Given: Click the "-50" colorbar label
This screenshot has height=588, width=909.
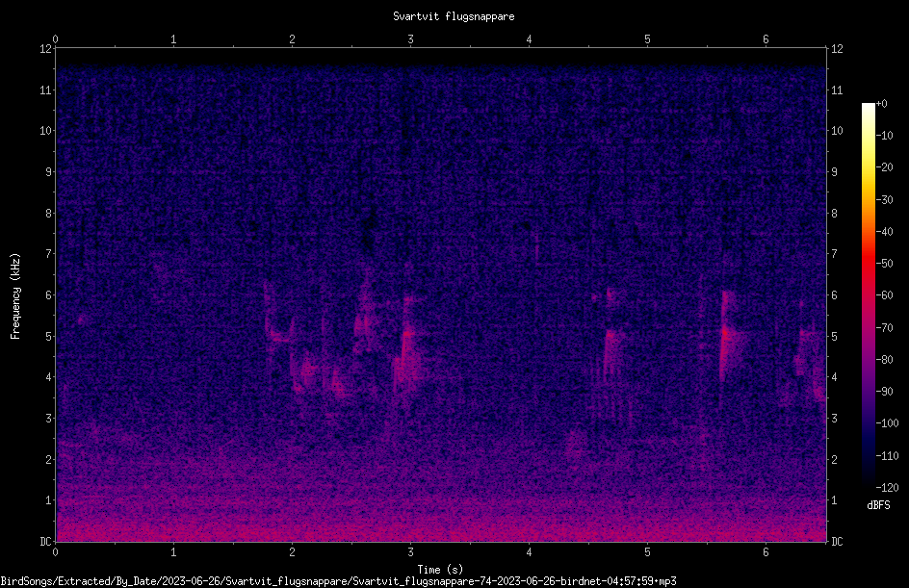Looking at the screenshot, I should pos(885,264).
